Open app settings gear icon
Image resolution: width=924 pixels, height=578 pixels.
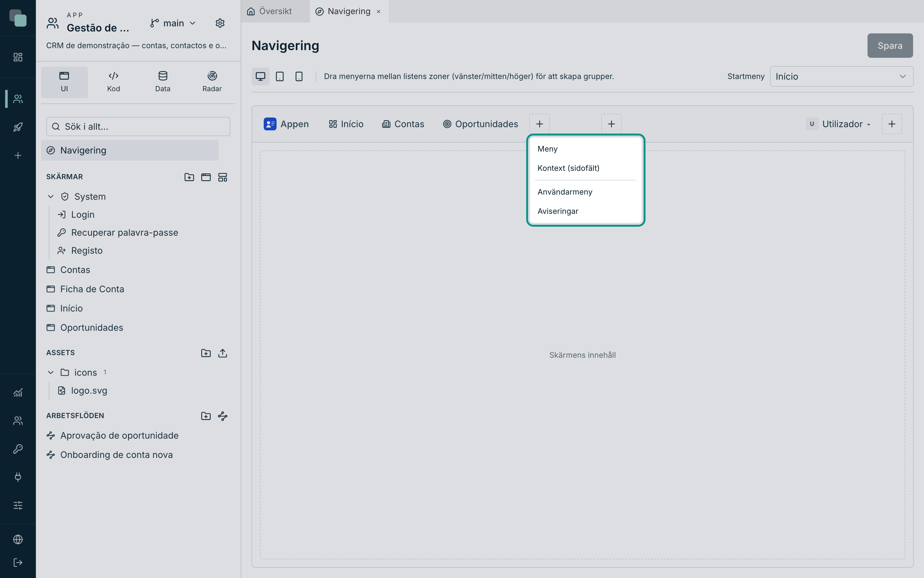click(220, 23)
